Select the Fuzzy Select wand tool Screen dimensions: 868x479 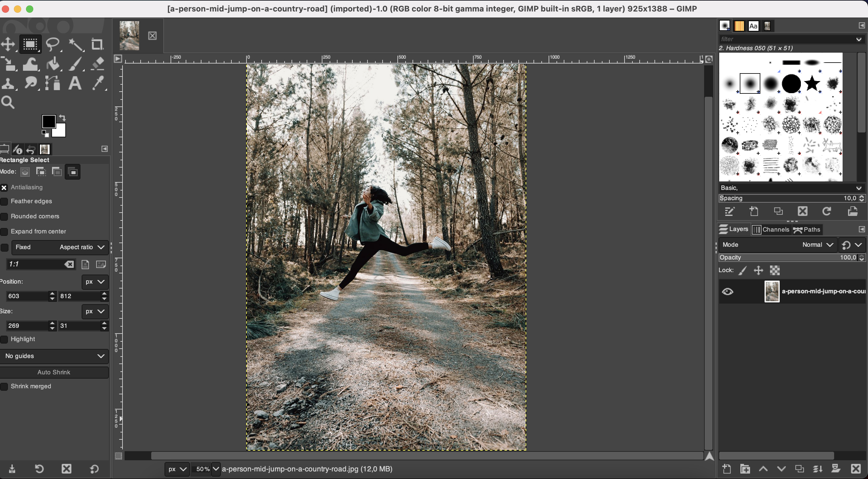click(x=76, y=44)
